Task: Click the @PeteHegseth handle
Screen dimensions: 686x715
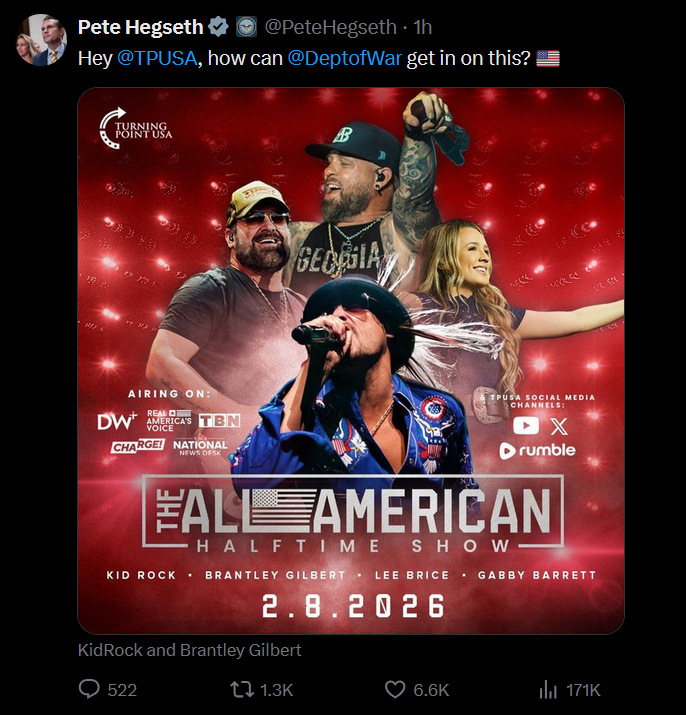Action: tap(331, 27)
